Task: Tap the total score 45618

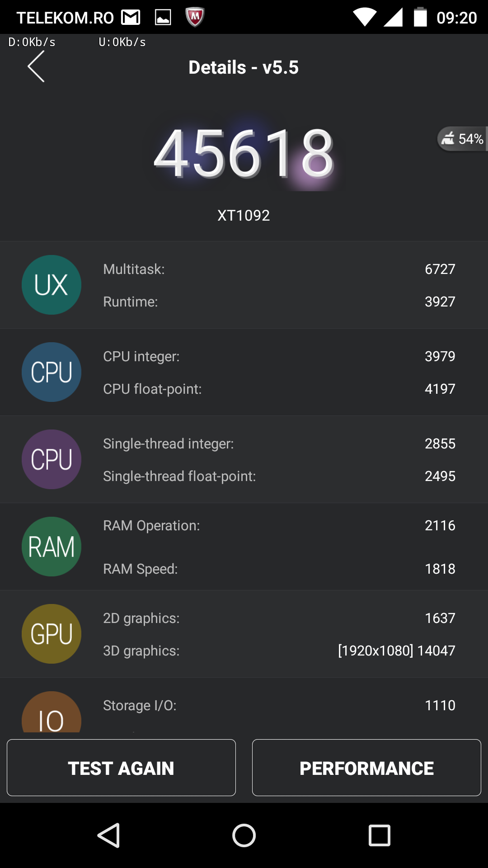Action: tap(244, 154)
